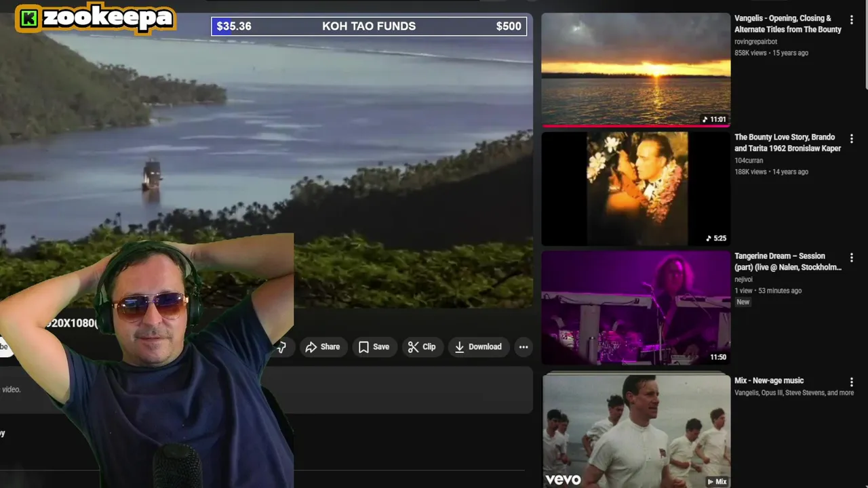Click the Share button
The width and height of the screenshot is (868, 488).
point(323,347)
